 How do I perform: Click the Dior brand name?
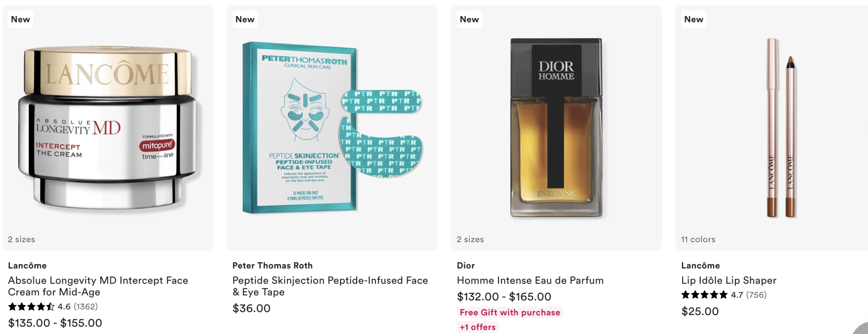pos(466,266)
